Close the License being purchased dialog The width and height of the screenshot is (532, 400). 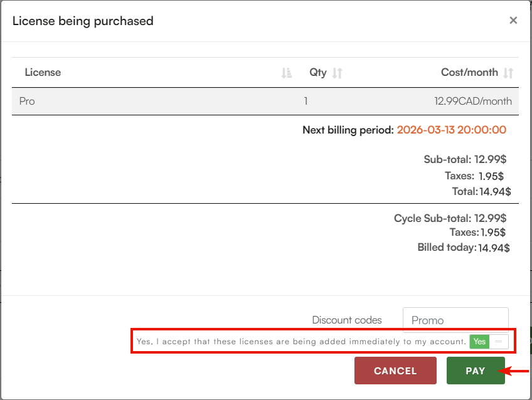pyautogui.click(x=513, y=21)
